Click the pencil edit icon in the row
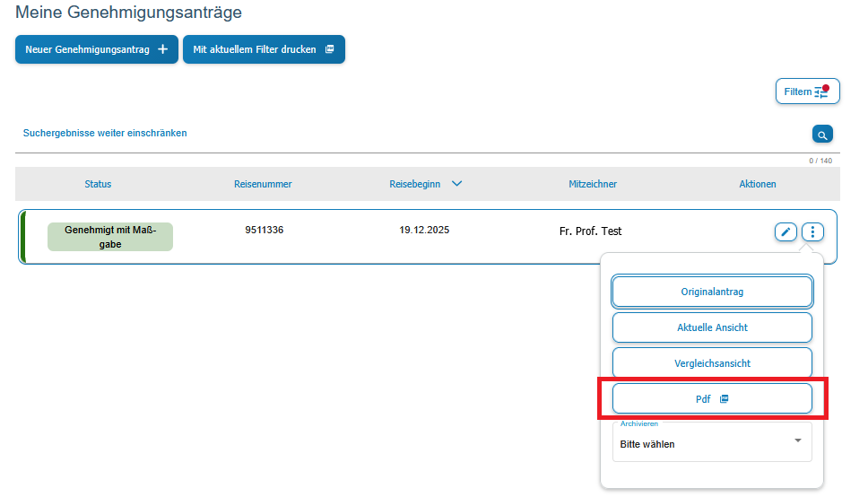Screen dimensions: 868x497 [x=786, y=232]
